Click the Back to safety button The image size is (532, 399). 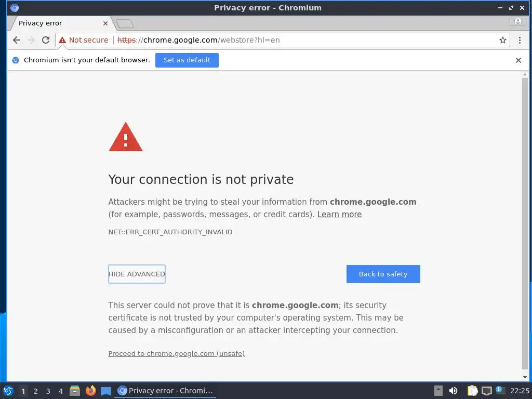click(x=383, y=274)
